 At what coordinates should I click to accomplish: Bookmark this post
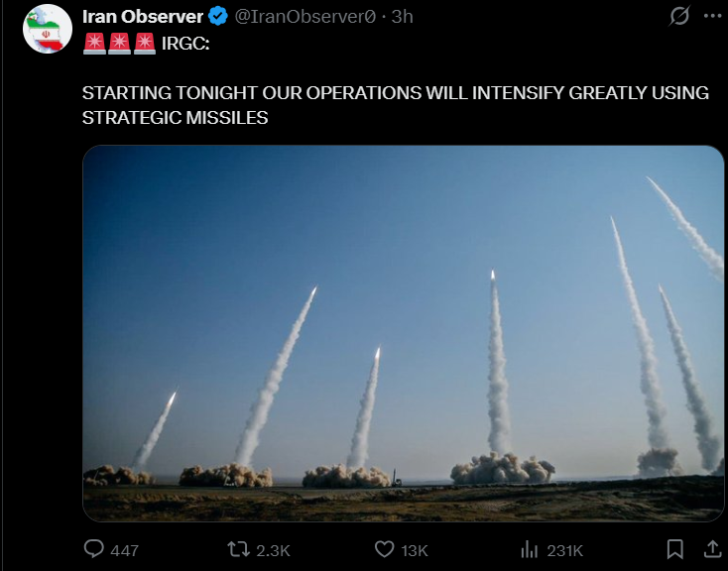click(674, 549)
